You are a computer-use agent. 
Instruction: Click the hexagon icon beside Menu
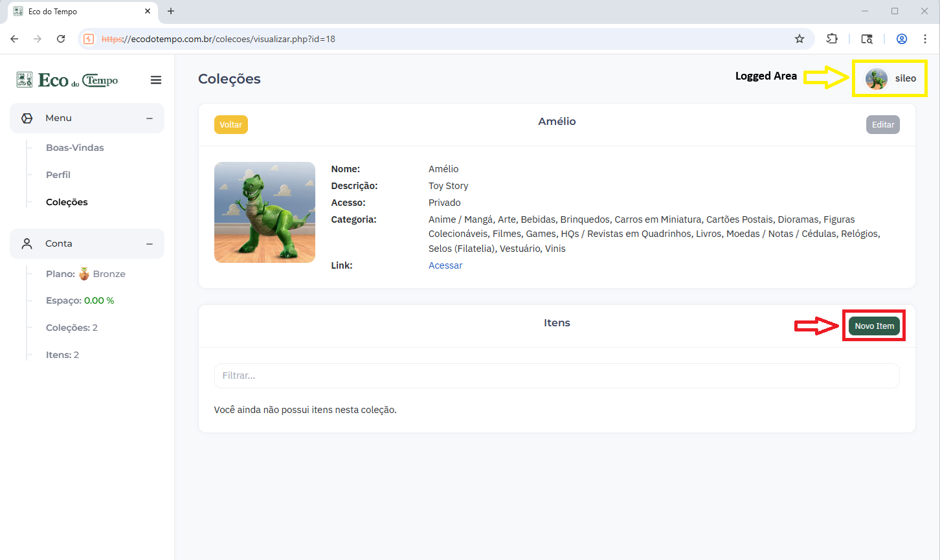pos(27,118)
